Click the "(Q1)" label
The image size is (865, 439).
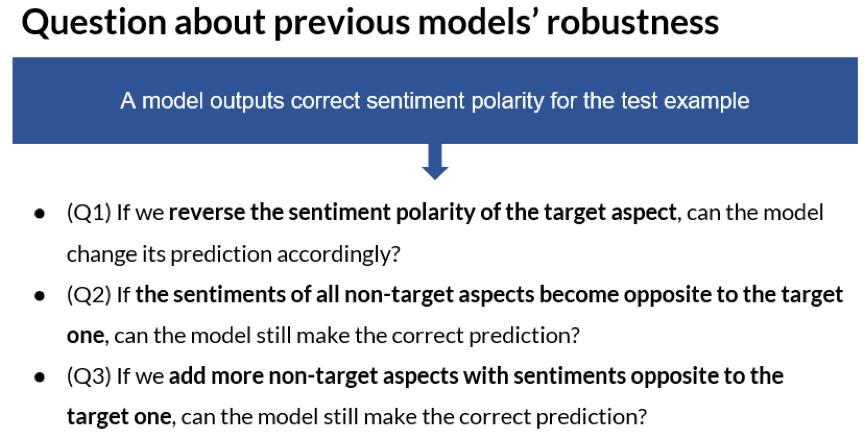(89, 212)
